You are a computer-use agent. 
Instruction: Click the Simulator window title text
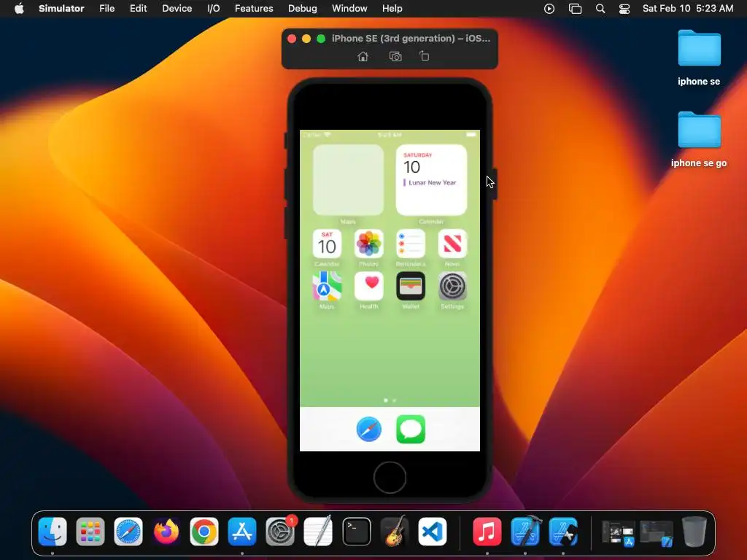[411, 39]
